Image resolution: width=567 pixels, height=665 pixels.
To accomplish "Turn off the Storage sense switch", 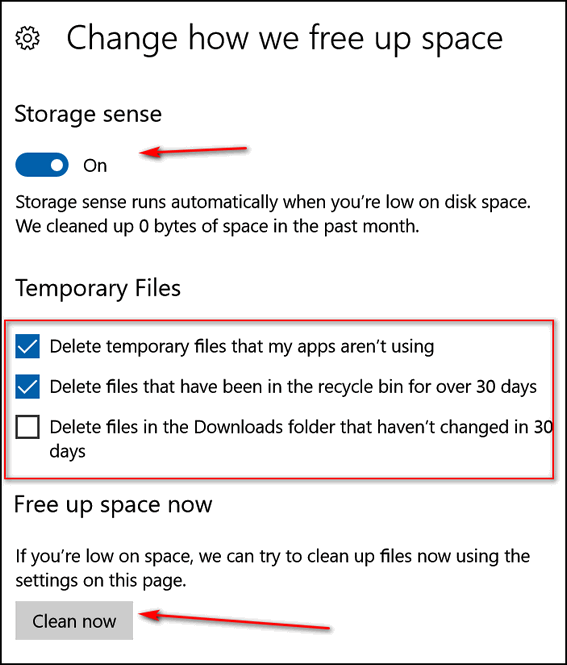I will point(42,165).
